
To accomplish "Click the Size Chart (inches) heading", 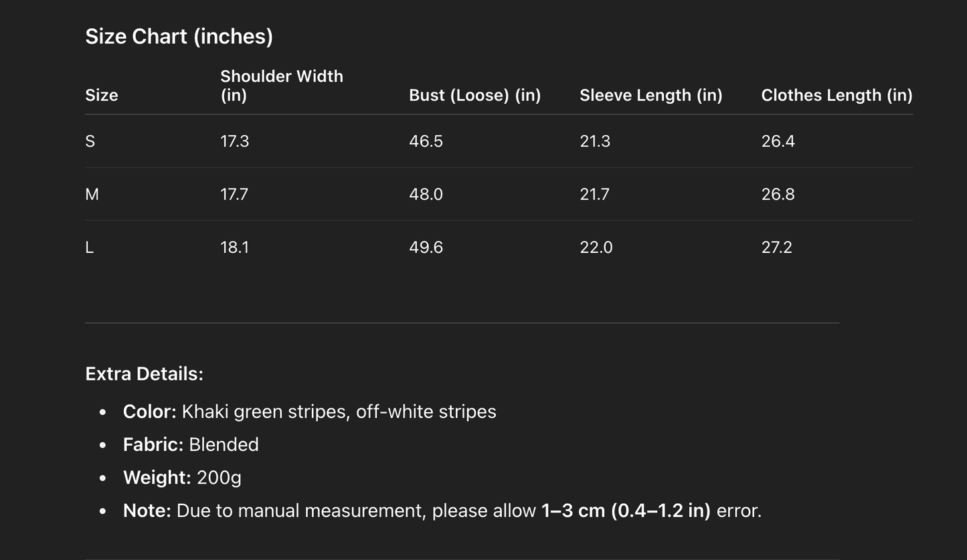I will point(179,36).
